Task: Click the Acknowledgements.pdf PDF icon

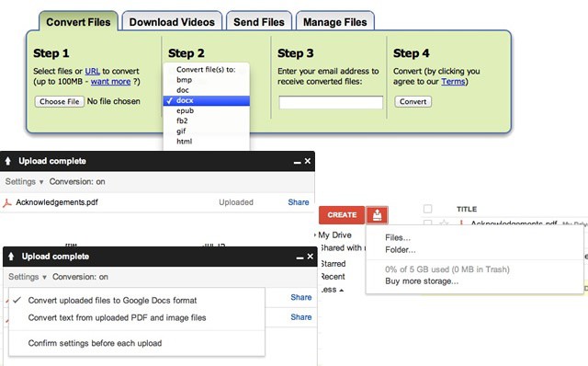Action: 7,203
